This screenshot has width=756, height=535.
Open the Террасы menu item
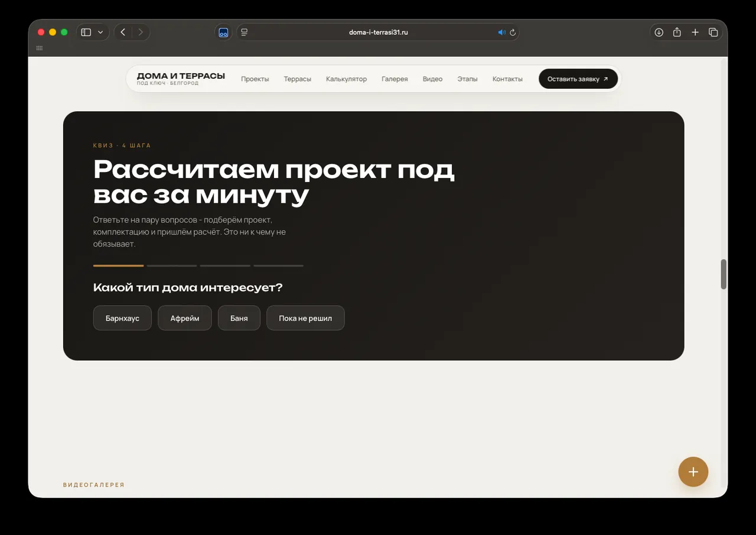[297, 79]
